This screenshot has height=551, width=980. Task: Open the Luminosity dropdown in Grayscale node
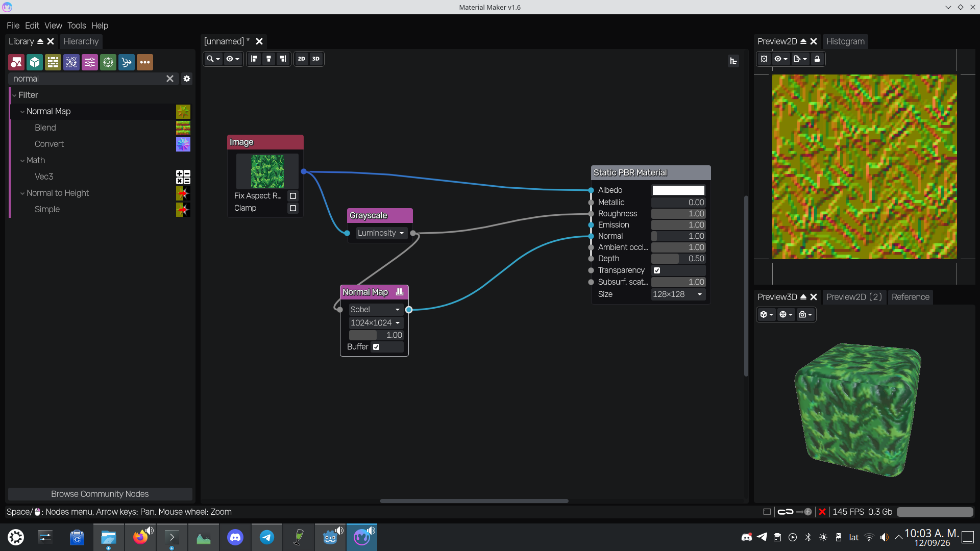[381, 233]
